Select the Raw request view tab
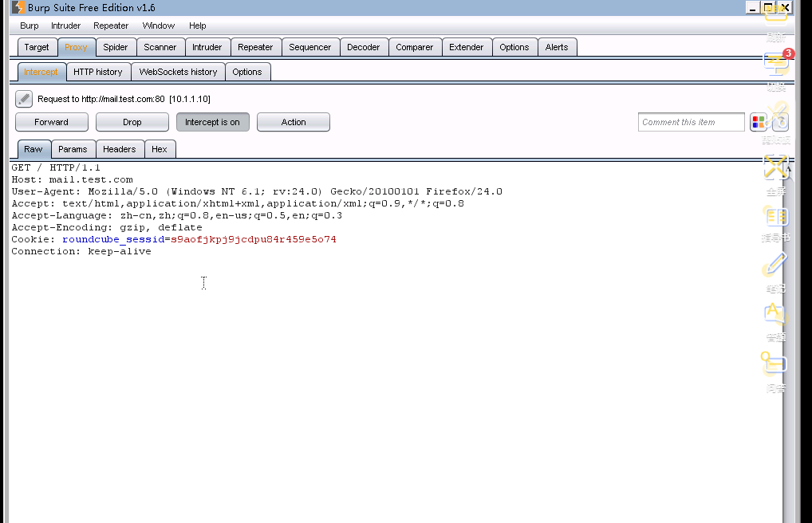The width and height of the screenshot is (812, 523). click(x=34, y=149)
